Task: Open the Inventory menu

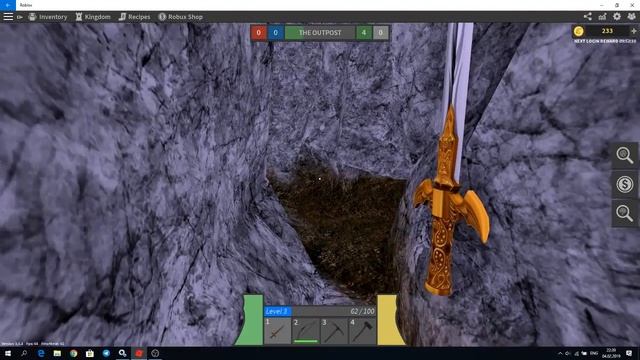Action: pos(48,17)
